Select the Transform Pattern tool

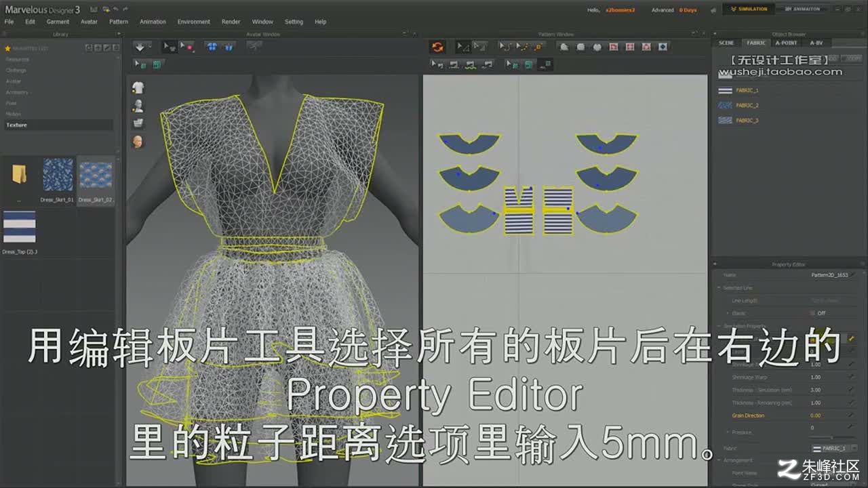click(479, 47)
